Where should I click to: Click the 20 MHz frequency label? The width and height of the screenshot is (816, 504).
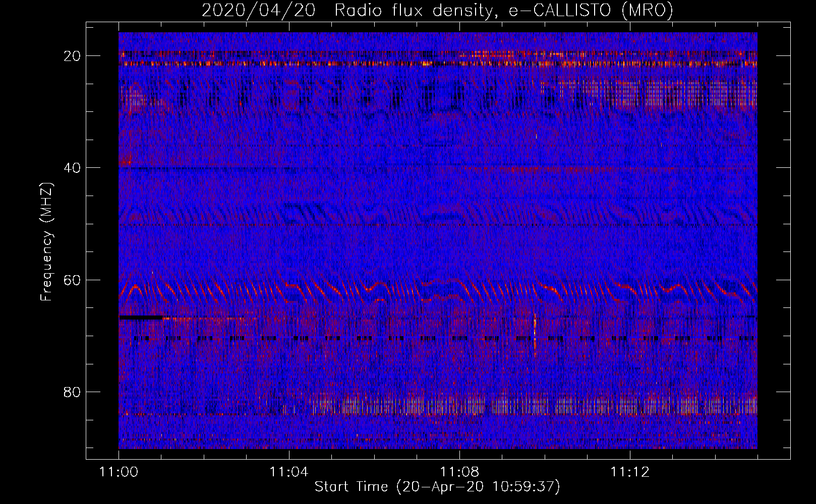tap(73, 56)
